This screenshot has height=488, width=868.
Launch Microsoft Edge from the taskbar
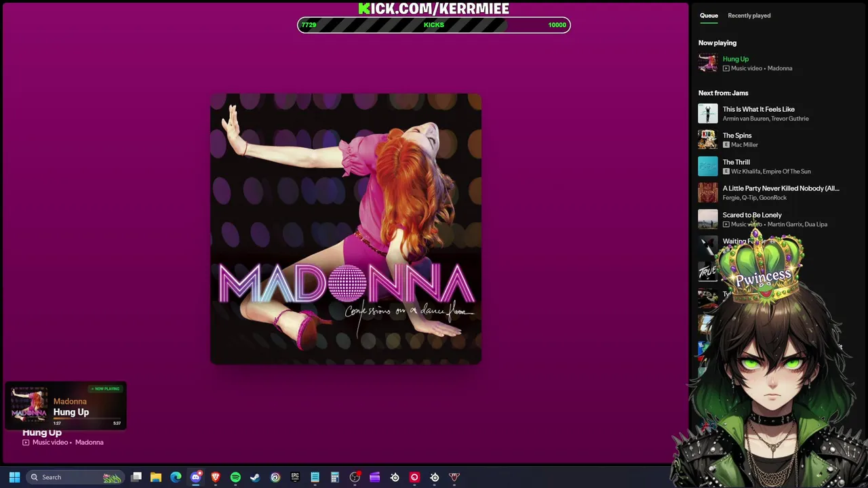click(x=176, y=477)
